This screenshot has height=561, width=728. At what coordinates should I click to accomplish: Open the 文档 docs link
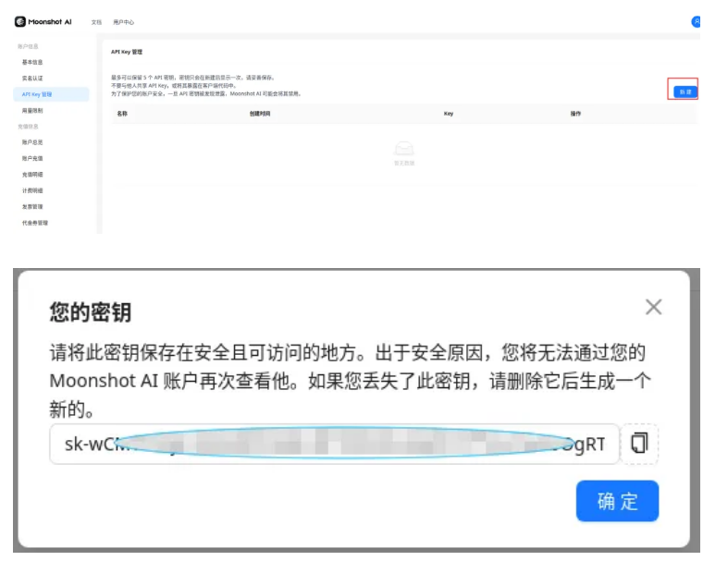tap(96, 22)
